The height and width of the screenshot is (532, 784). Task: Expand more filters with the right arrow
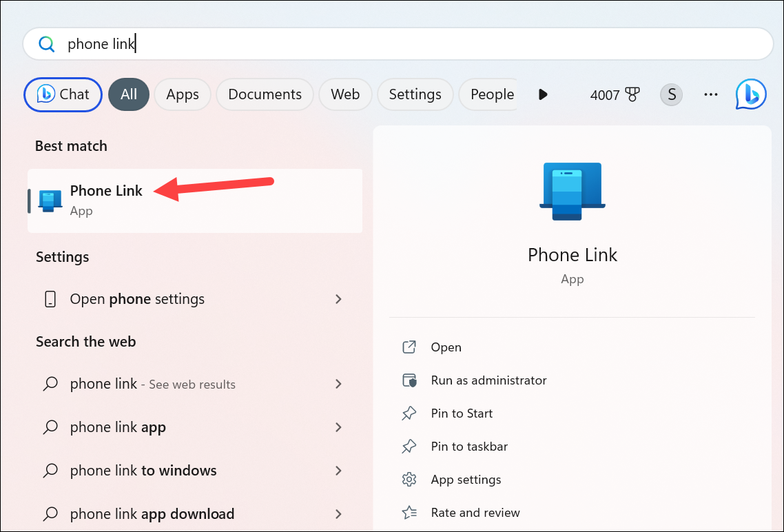click(543, 94)
